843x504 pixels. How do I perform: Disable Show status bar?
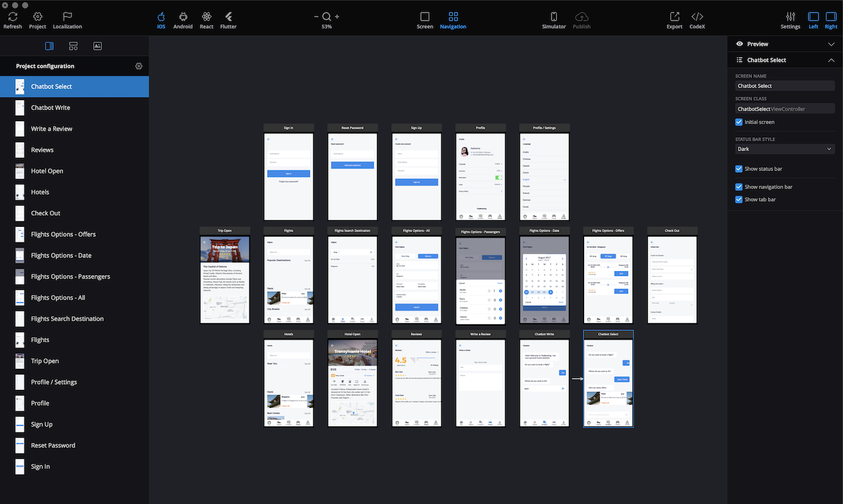click(x=738, y=168)
